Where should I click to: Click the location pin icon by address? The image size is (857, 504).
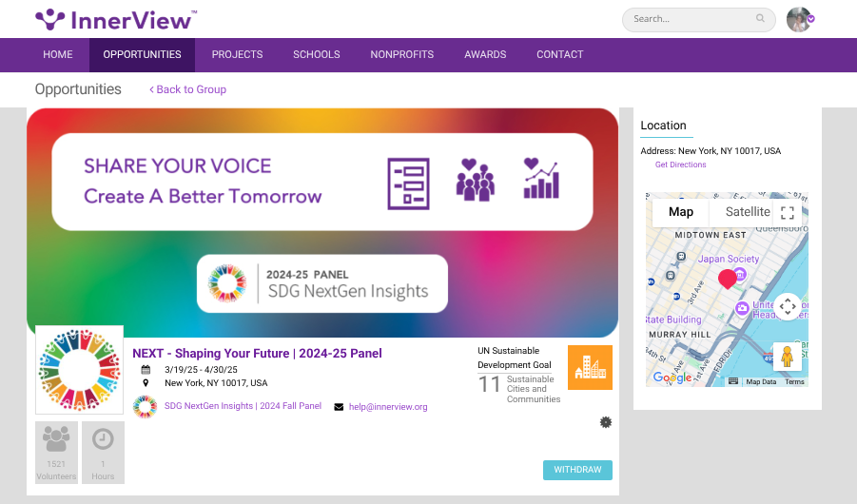pos(146,383)
